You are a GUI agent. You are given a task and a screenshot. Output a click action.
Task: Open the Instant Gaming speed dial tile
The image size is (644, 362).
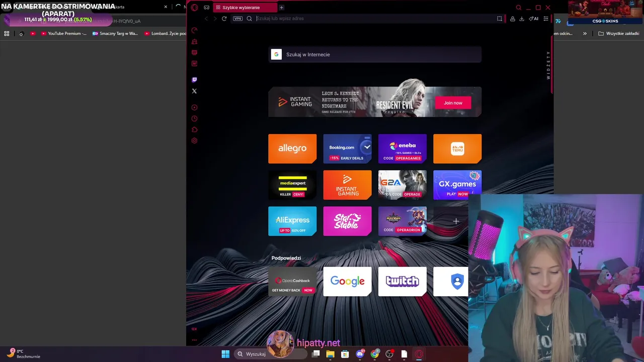pos(347,185)
